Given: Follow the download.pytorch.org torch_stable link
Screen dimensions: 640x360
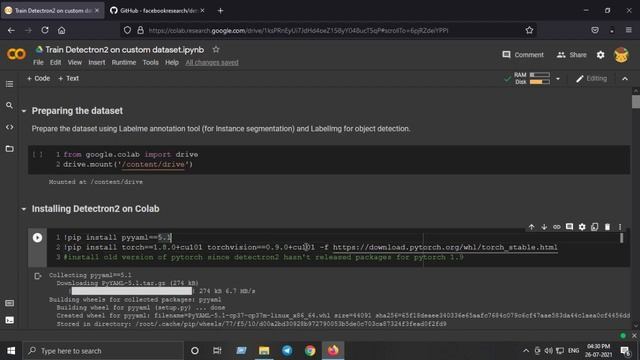Looking at the screenshot, I should (x=445, y=247).
